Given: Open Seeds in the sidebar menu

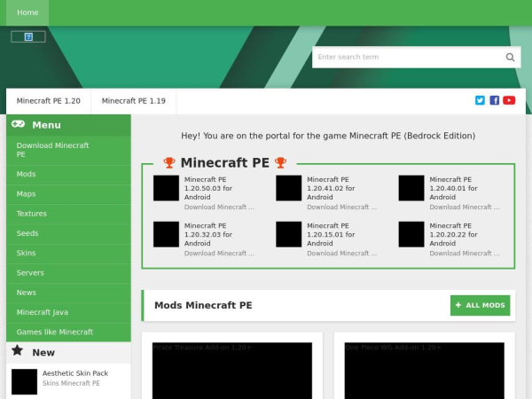Looking at the screenshot, I should 68,233.
